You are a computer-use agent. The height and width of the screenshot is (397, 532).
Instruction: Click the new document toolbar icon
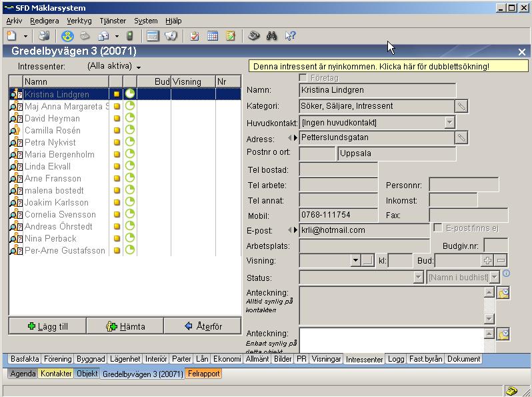[x=11, y=36]
